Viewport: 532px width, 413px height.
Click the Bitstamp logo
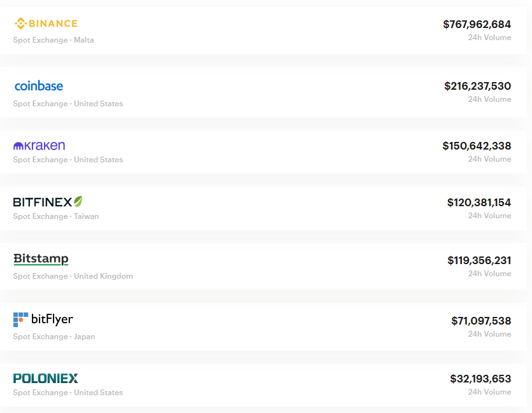tap(41, 259)
